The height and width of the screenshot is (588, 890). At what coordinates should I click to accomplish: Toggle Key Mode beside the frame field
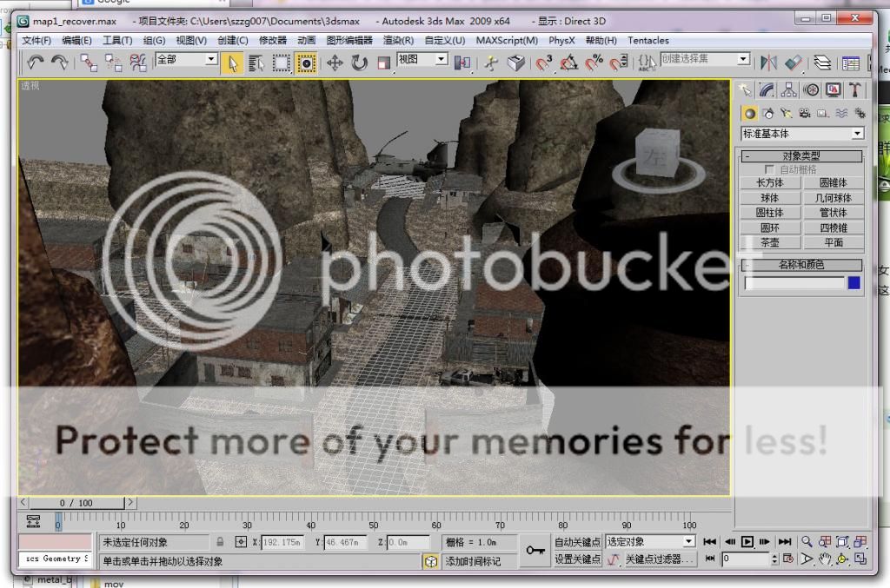[709, 558]
